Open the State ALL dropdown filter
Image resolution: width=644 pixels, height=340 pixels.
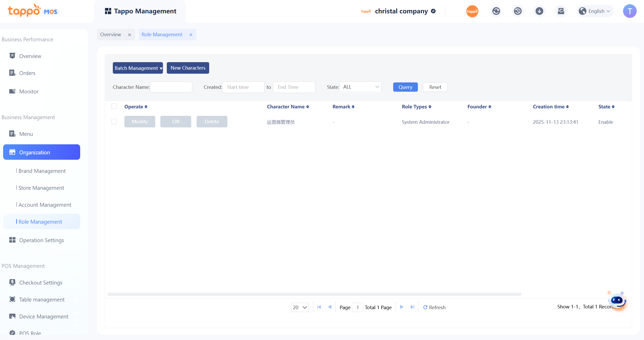click(360, 87)
